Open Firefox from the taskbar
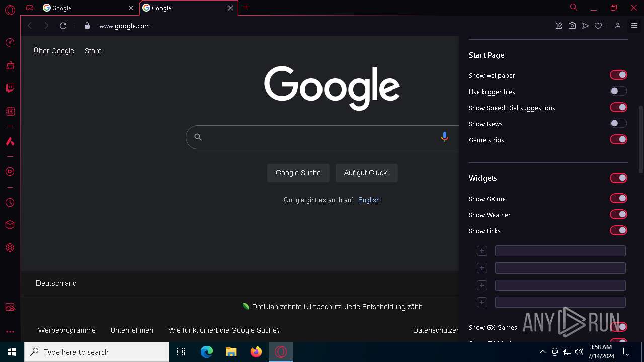The width and height of the screenshot is (644, 362). click(x=256, y=352)
